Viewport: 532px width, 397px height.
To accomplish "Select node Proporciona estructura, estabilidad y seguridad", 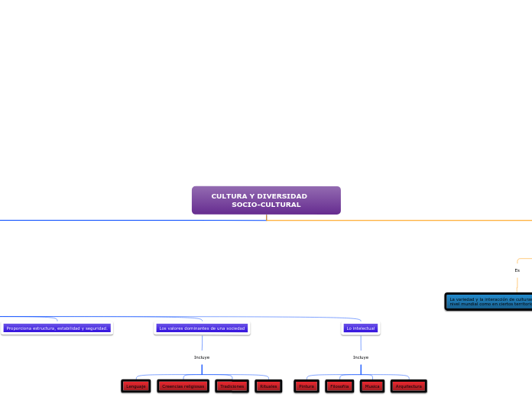I will click(x=57, y=328).
